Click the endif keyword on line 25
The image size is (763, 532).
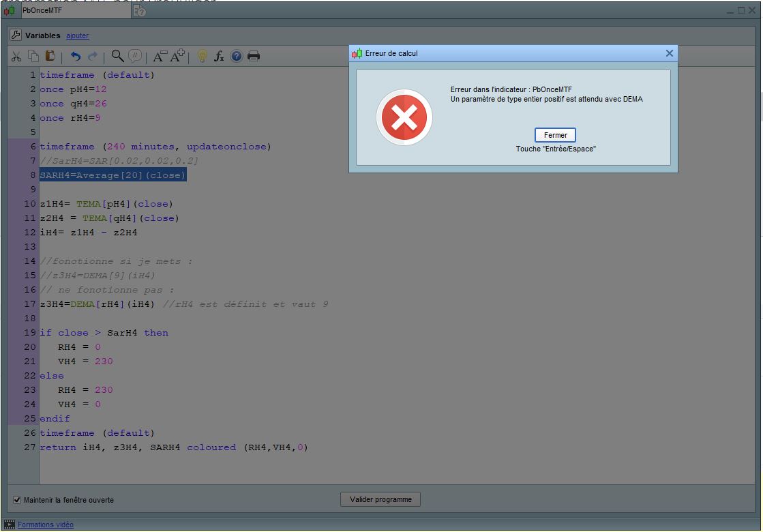click(x=55, y=419)
